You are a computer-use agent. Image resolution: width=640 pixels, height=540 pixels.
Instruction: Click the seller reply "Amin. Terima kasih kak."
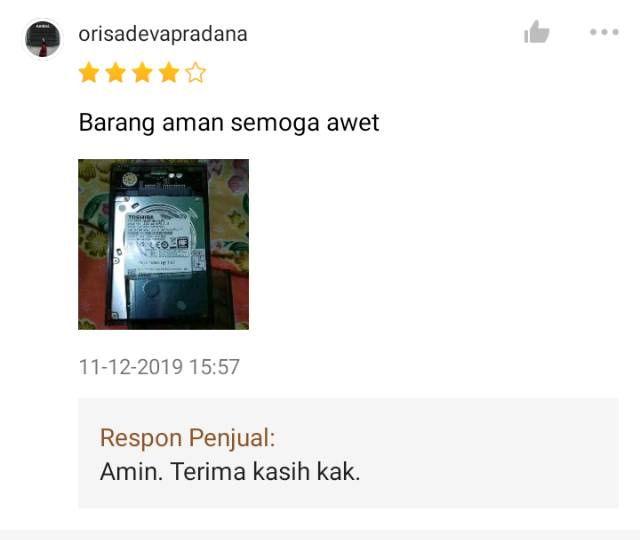[x=230, y=472]
